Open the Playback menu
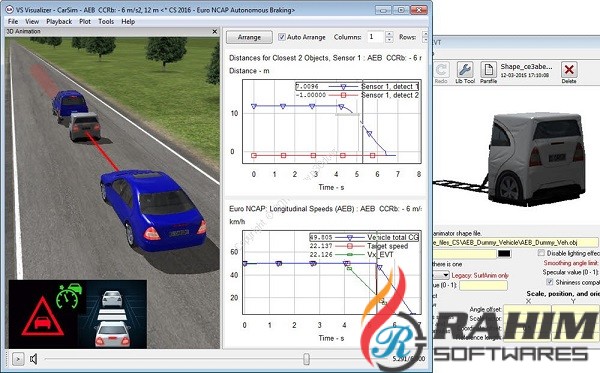The image size is (600, 373). 59,21
